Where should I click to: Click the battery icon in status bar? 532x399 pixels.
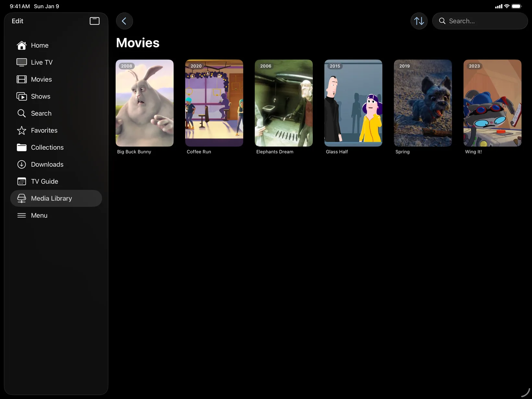pyautogui.click(x=517, y=6)
